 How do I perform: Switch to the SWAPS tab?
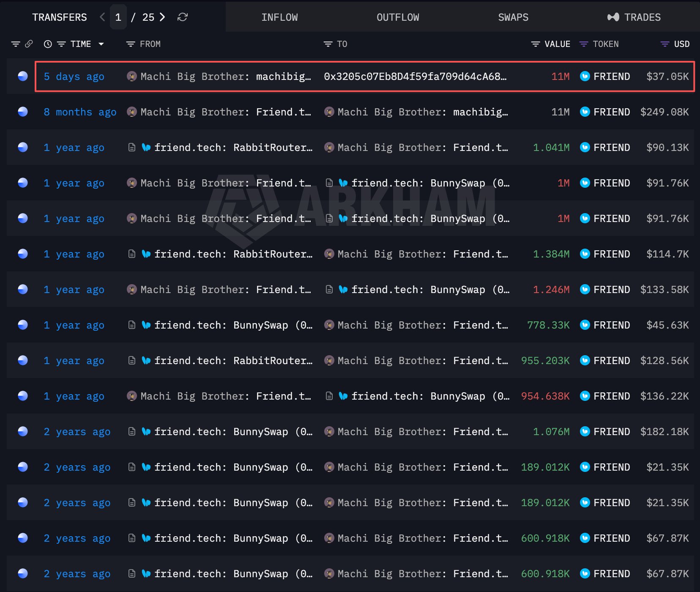513,17
